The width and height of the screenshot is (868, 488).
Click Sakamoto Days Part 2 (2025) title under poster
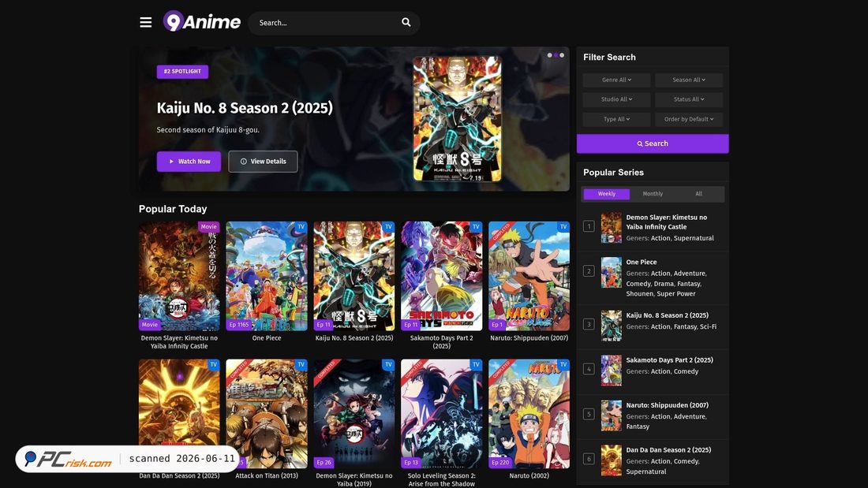click(x=441, y=342)
